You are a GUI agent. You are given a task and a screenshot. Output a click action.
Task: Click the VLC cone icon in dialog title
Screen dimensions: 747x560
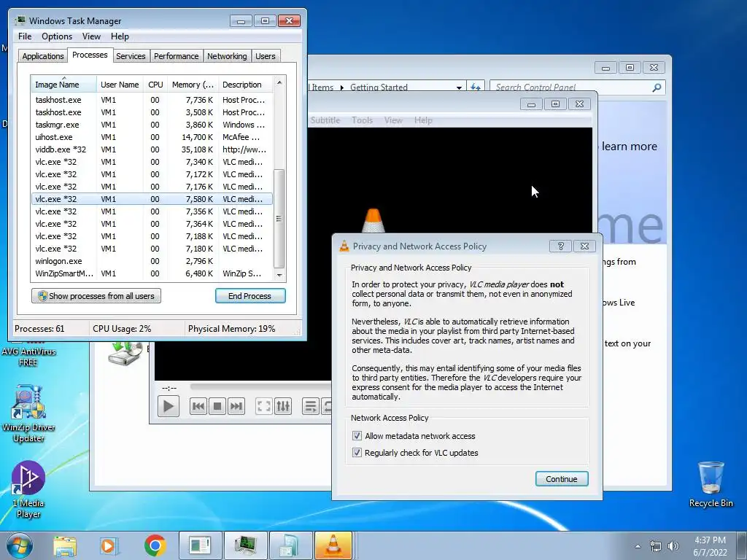(x=344, y=246)
